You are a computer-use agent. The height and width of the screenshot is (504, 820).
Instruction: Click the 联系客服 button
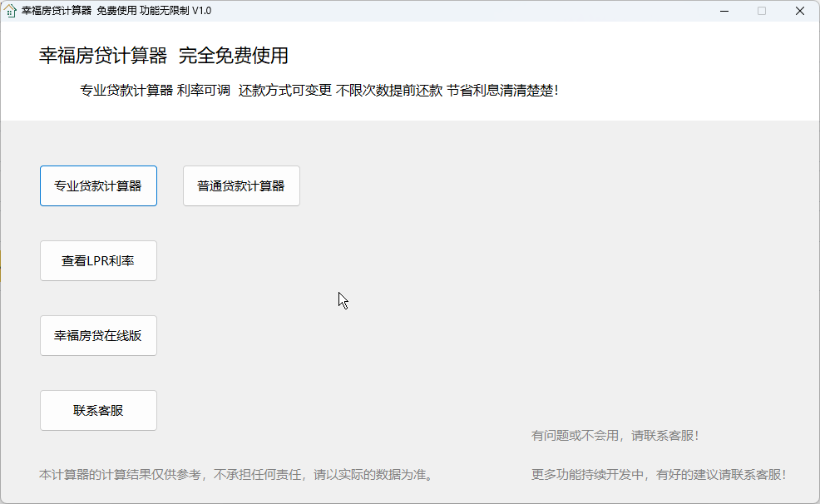tap(98, 410)
